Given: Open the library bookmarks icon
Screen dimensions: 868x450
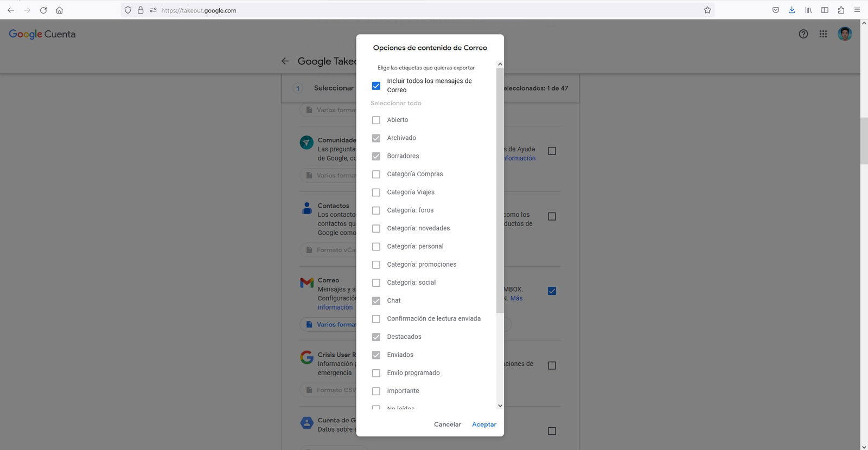Looking at the screenshot, I should click(808, 10).
